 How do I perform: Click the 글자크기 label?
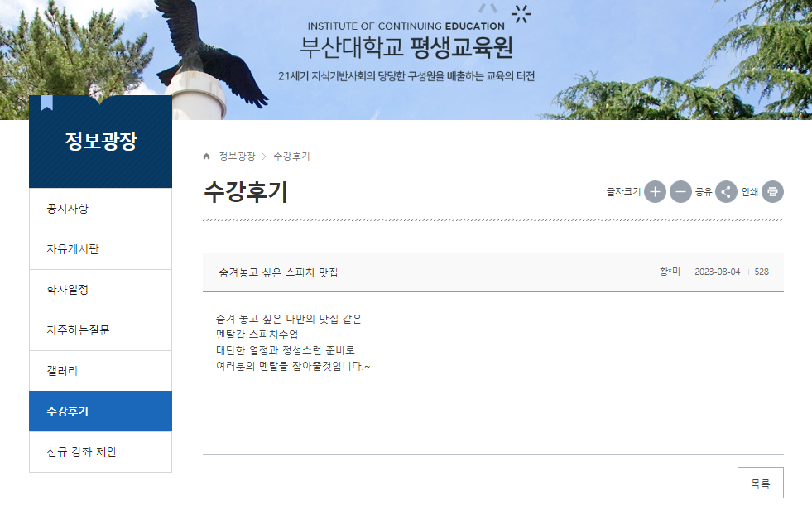point(623,192)
